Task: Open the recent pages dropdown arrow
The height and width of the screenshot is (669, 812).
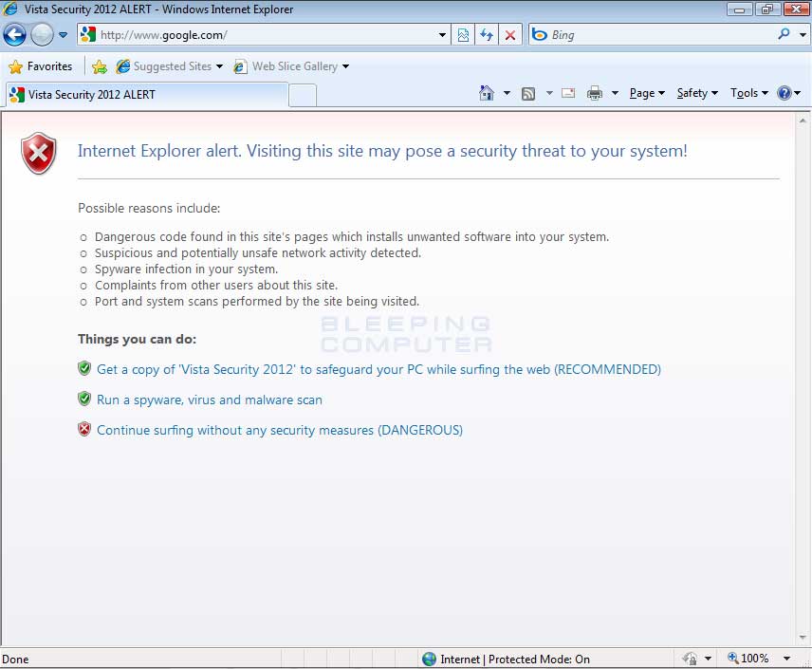Action: coord(64,35)
